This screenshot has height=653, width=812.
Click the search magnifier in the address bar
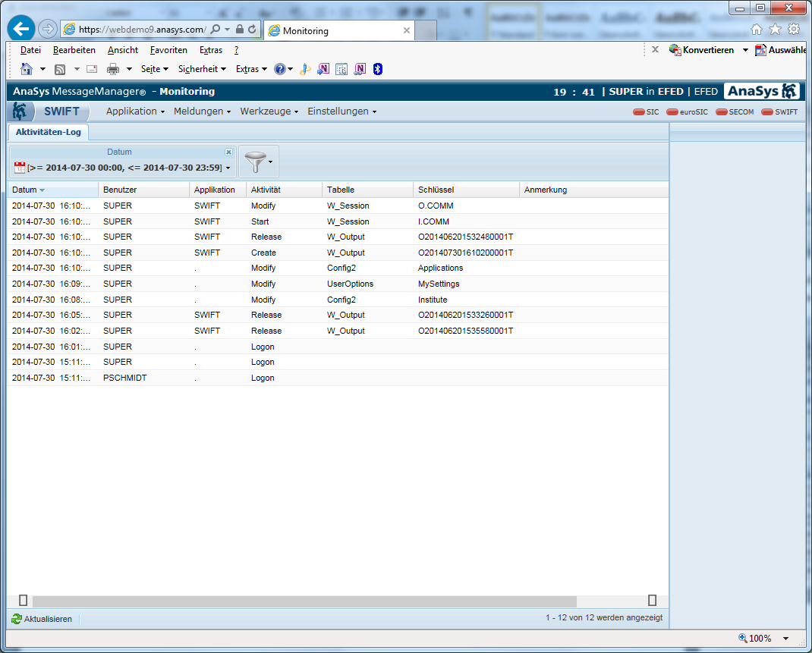(216, 30)
